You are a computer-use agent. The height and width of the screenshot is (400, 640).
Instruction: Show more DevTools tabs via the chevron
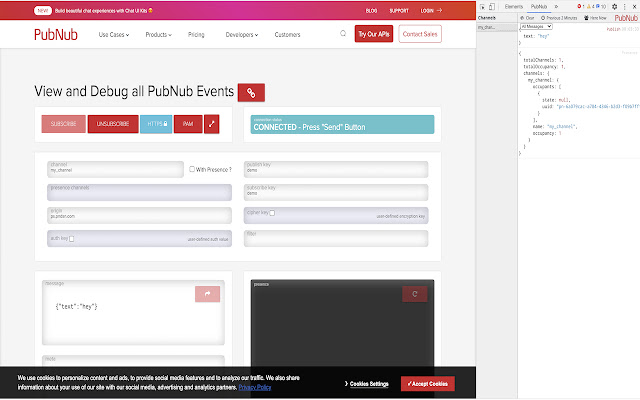(556, 7)
